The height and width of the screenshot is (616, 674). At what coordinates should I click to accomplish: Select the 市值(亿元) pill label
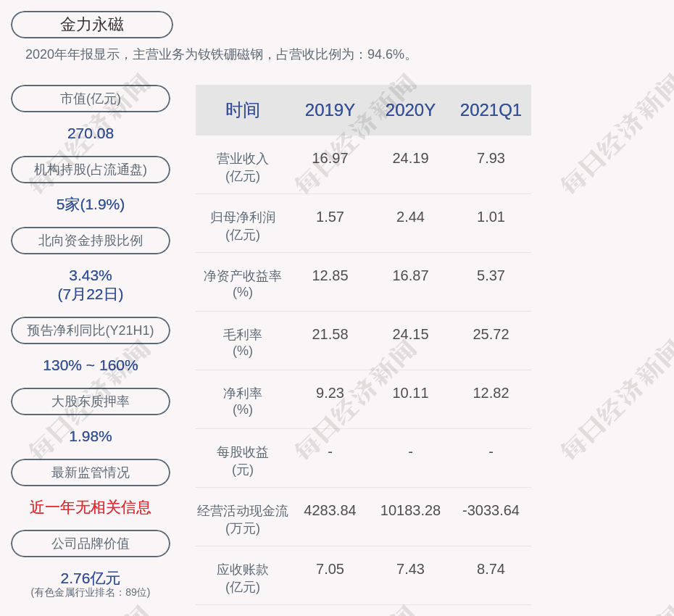(91, 99)
